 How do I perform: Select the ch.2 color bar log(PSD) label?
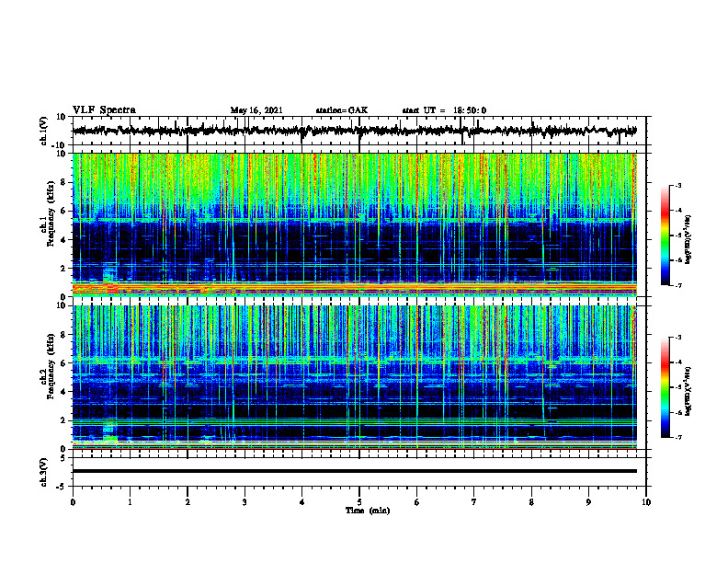coord(688,391)
